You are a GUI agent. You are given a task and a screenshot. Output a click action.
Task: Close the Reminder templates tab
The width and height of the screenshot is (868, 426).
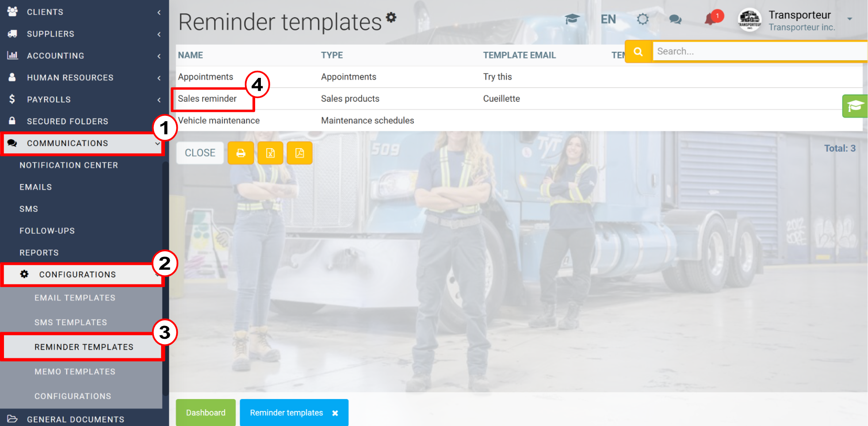point(335,413)
